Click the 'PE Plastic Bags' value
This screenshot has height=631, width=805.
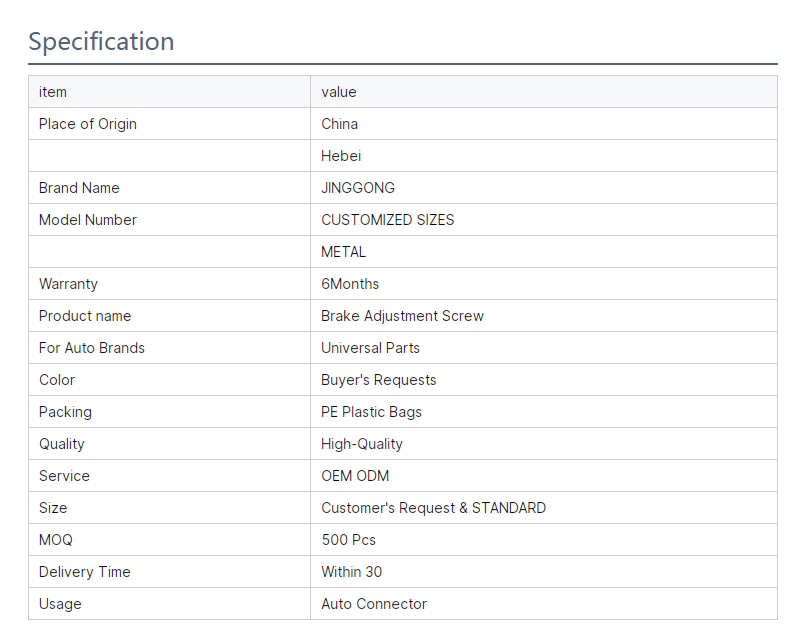(371, 412)
